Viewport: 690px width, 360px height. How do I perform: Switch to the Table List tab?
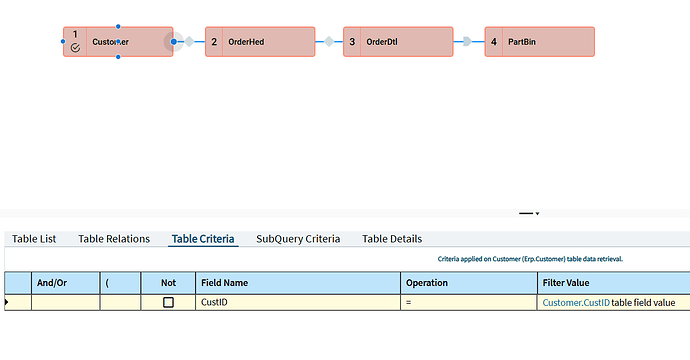tap(34, 239)
